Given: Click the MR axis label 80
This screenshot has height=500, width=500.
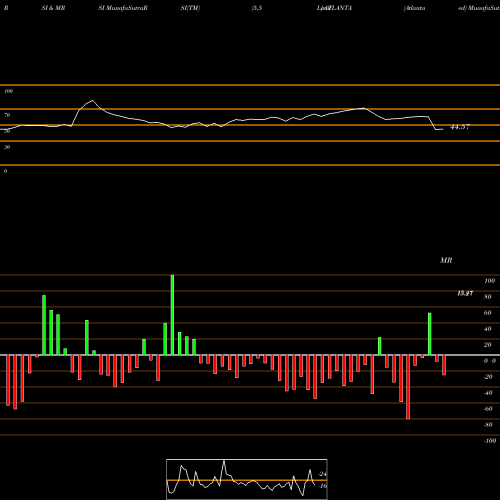Looking at the screenshot, I should [488, 297].
